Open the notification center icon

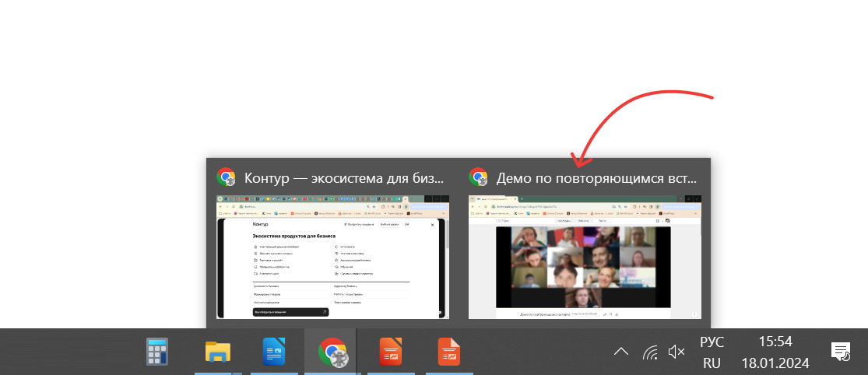[x=841, y=352]
